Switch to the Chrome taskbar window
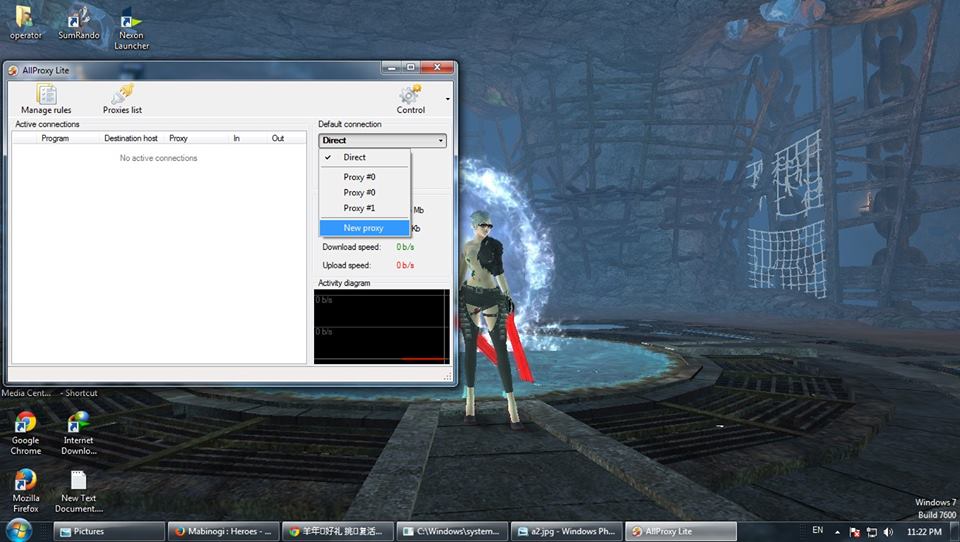This screenshot has width=960, height=542. (x=338, y=532)
